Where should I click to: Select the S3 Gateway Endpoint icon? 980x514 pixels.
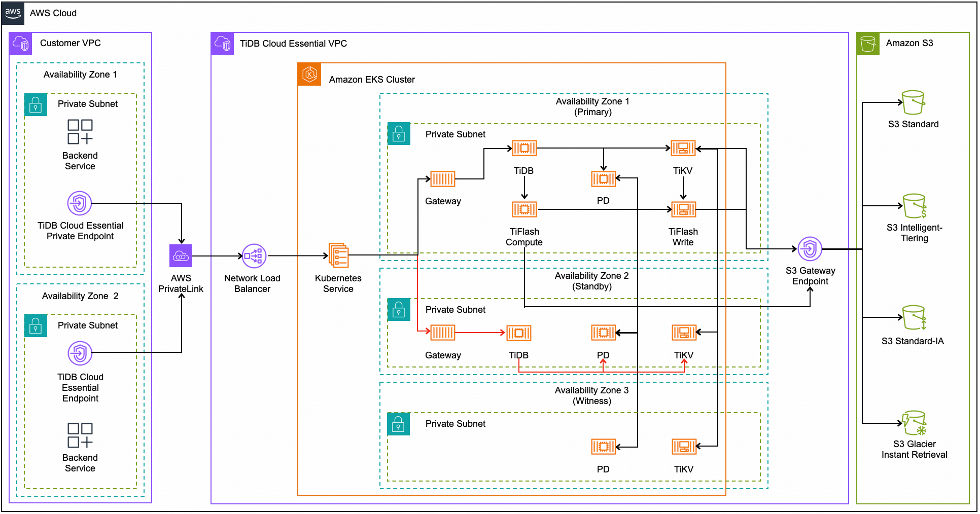810,249
